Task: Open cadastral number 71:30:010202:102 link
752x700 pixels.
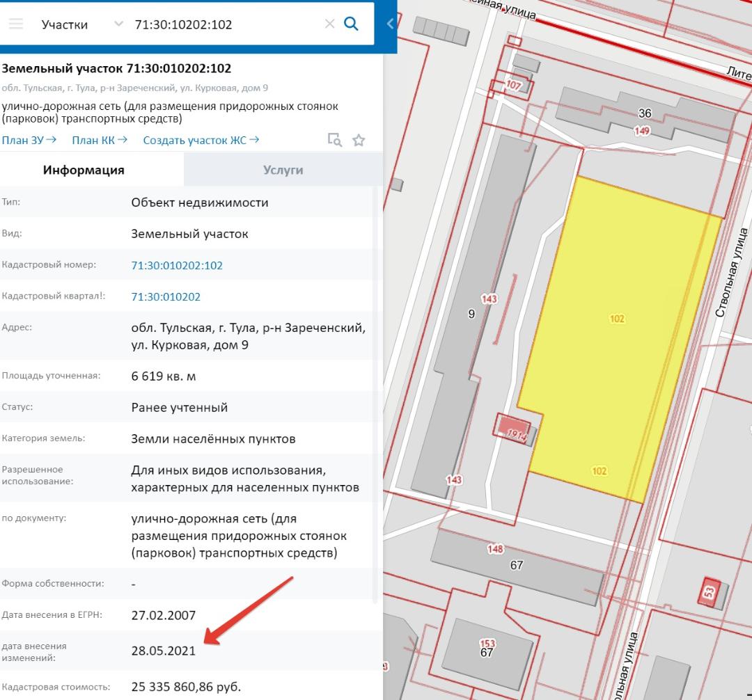Action: point(177,265)
